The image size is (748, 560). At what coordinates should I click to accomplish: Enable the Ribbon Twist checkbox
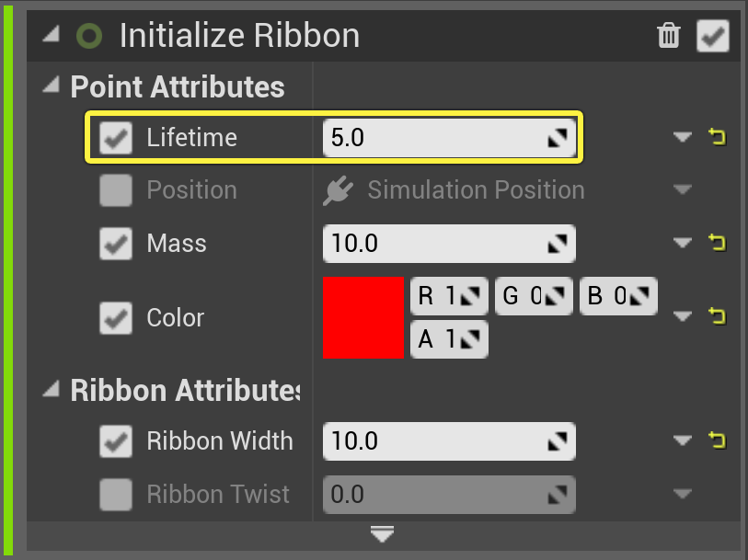(115, 494)
